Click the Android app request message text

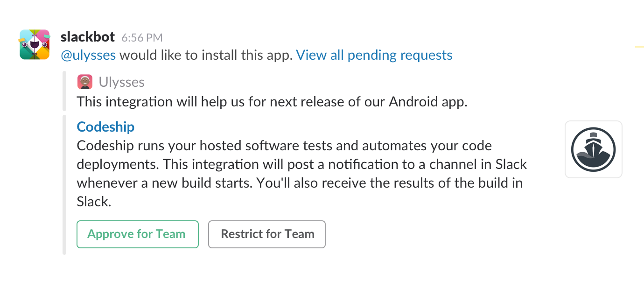(272, 102)
